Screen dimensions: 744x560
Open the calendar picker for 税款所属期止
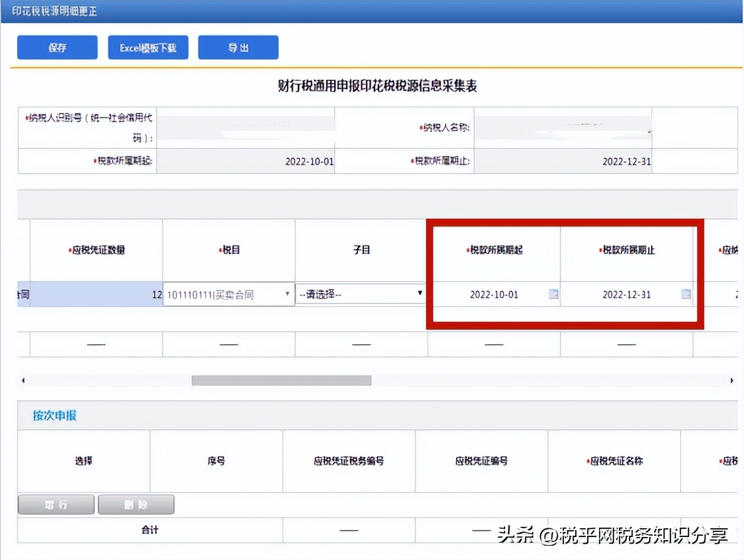685,294
